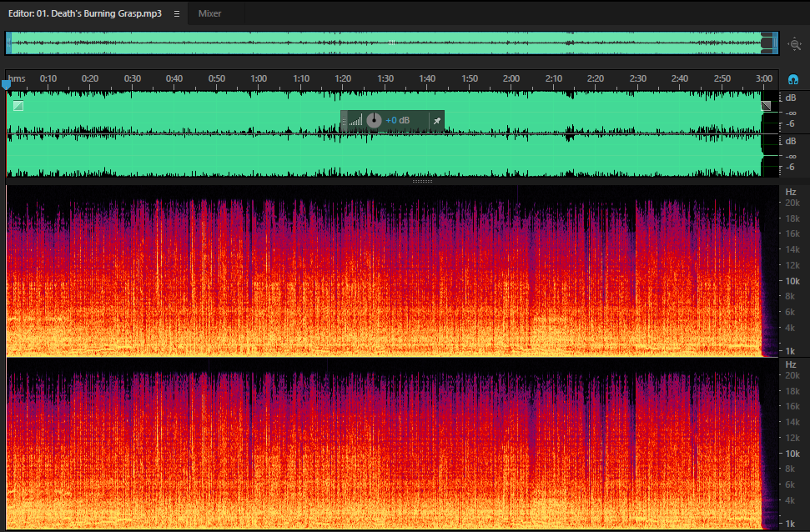Click 20k on the bottom spectrogram frequency scale
This screenshot has width=810, height=532.
point(792,375)
